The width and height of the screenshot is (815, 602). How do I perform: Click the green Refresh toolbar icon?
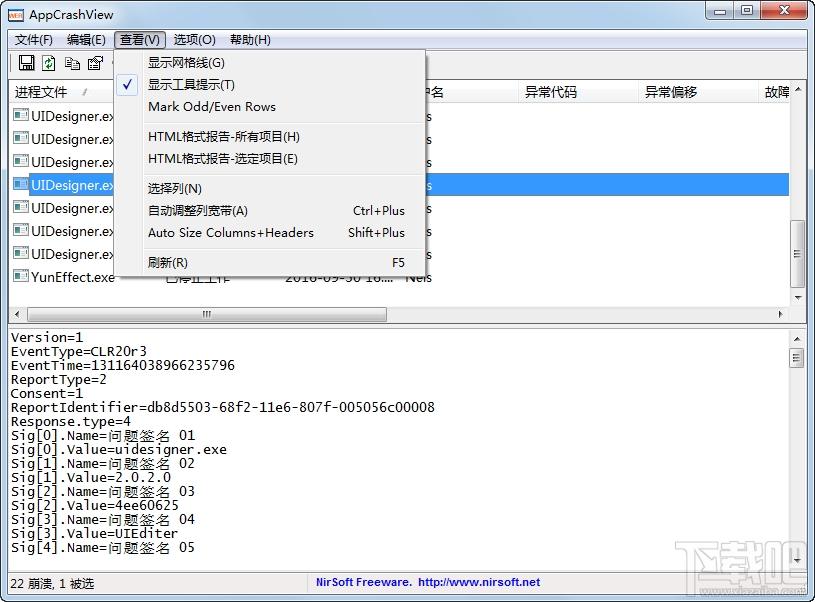[x=49, y=63]
